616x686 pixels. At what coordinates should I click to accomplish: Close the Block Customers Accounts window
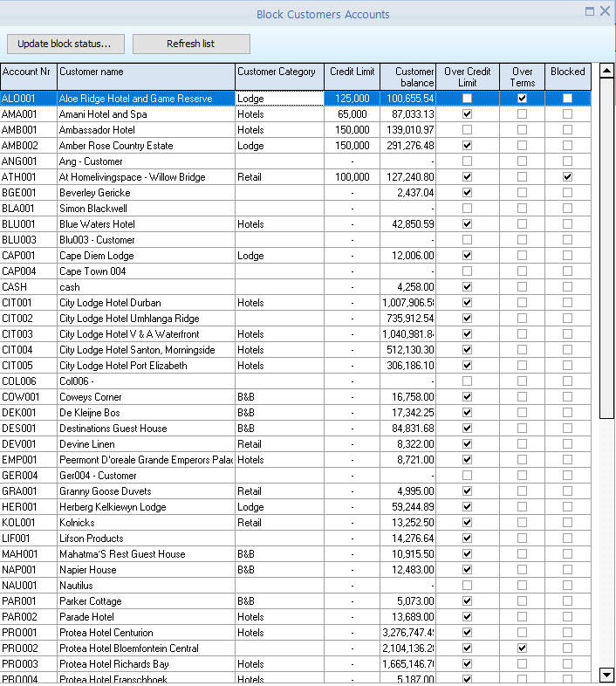pyautogui.click(x=605, y=11)
